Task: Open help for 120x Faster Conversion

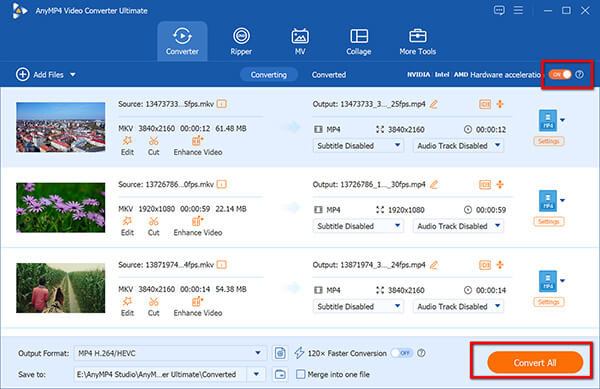Action: tap(421, 353)
